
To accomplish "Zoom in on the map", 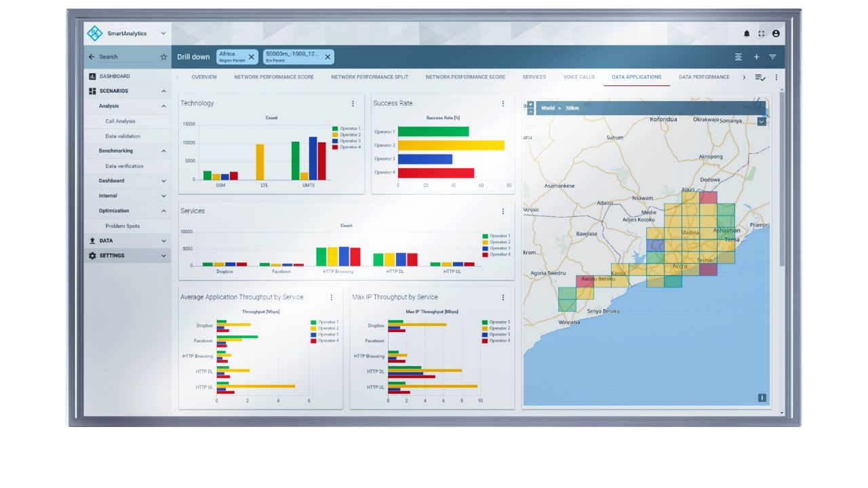I will [530, 104].
